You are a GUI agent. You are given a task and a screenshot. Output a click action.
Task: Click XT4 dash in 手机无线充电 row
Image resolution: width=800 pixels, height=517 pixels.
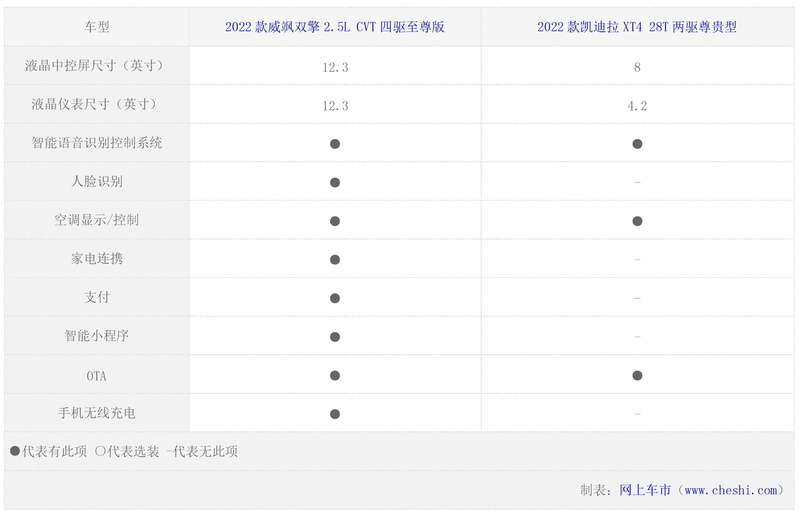(x=637, y=414)
